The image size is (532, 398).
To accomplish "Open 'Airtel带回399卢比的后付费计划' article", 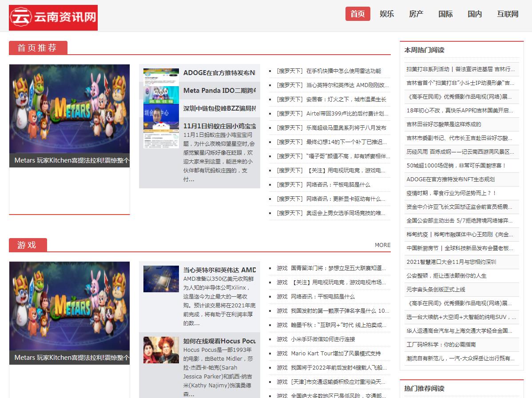I will point(347,114).
